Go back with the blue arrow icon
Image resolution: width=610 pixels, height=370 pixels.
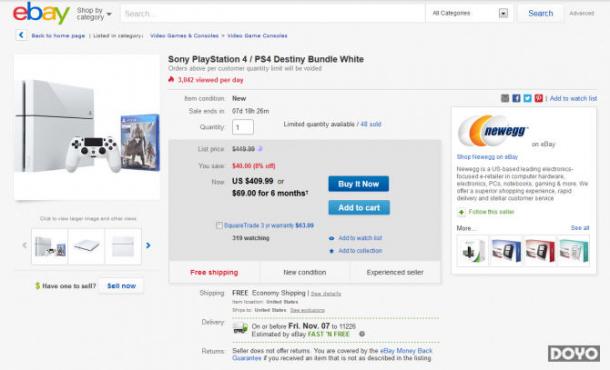coord(21,35)
